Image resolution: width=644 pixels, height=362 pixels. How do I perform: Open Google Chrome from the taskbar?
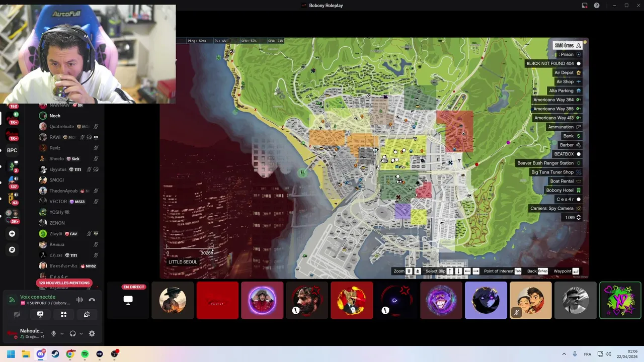(70, 354)
